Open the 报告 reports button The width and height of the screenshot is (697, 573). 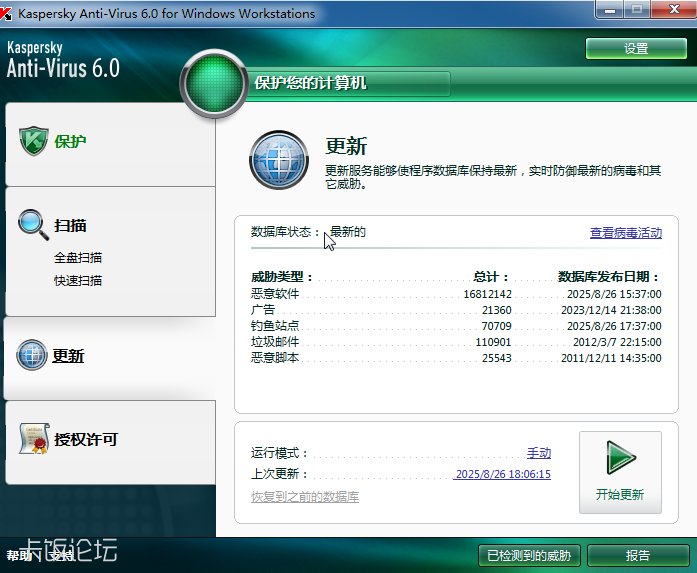[x=637, y=556]
